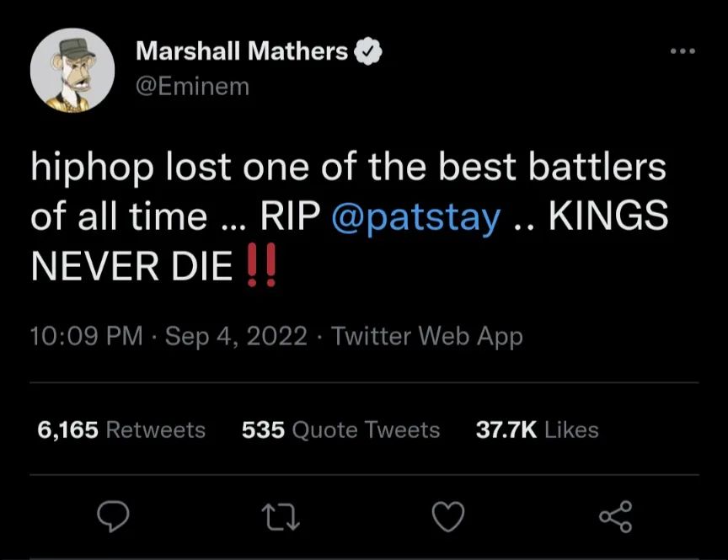View the 6,165 Retweets list
This screenshot has height=560, width=728.
click(x=121, y=429)
